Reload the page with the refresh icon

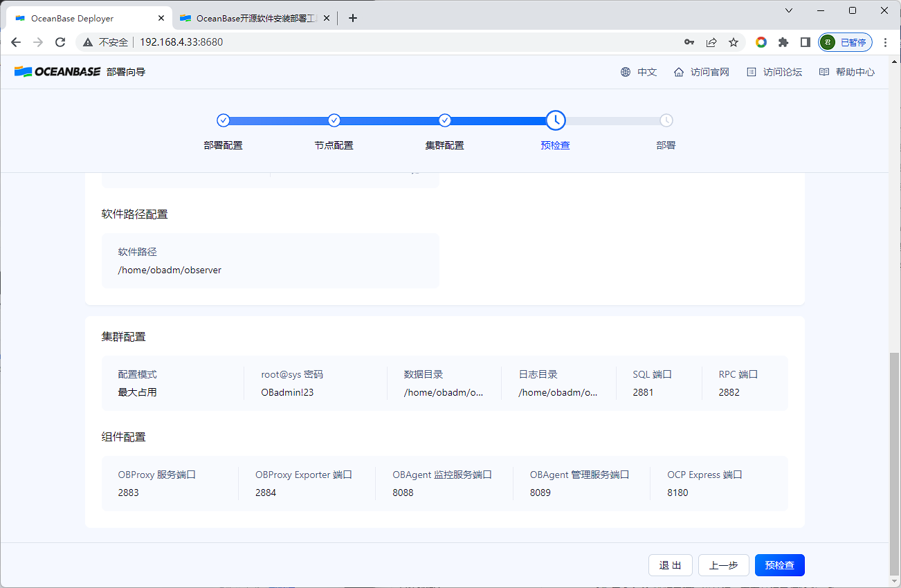[60, 42]
